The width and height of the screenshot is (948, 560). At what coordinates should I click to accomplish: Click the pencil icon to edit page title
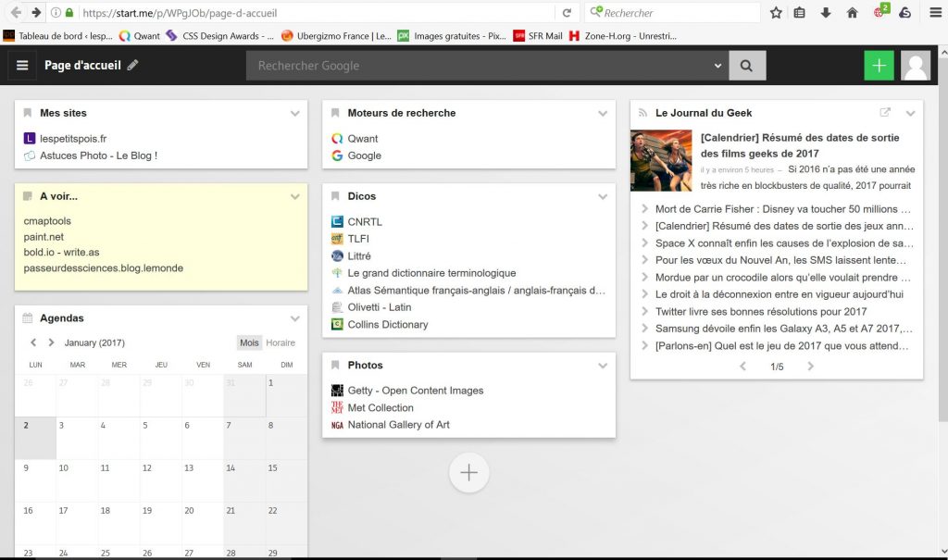[133, 66]
